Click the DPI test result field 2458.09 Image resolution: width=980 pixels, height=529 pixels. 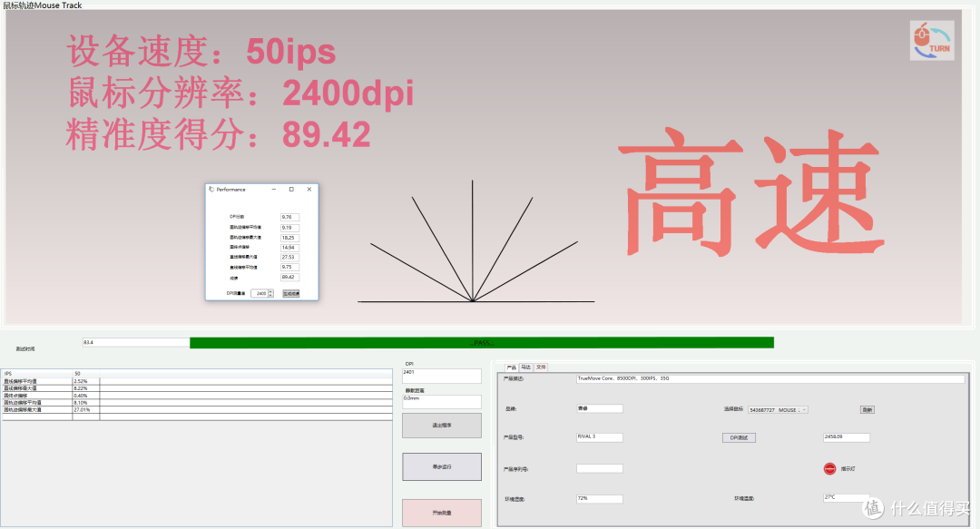[847, 437]
